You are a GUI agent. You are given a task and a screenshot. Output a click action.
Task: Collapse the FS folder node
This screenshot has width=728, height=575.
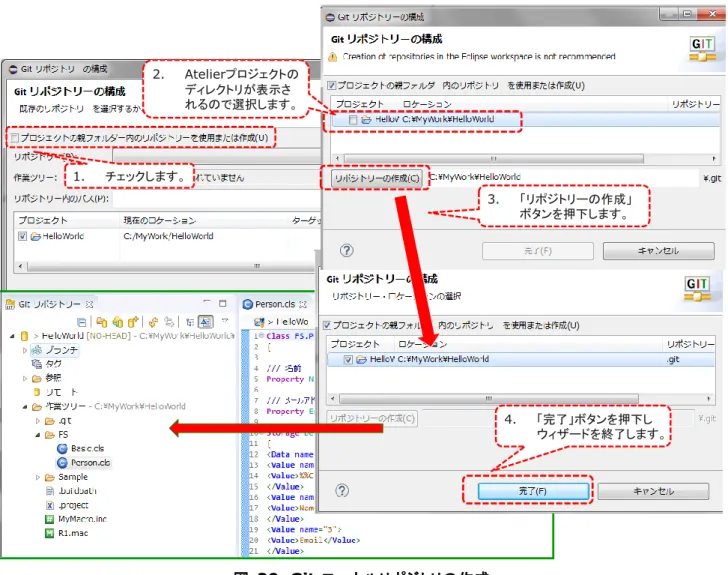pyautogui.click(x=38, y=435)
